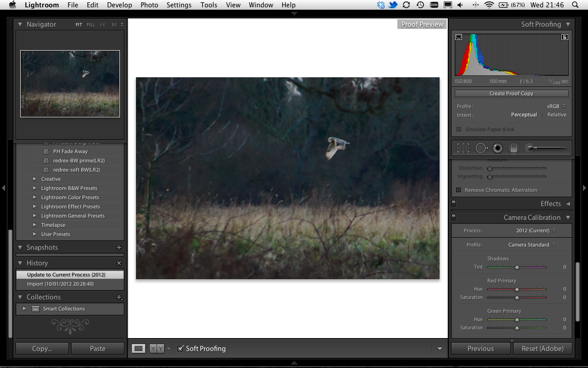Add a new snapshot with plus icon
The width and height of the screenshot is (588, 368).
point(119,247)
